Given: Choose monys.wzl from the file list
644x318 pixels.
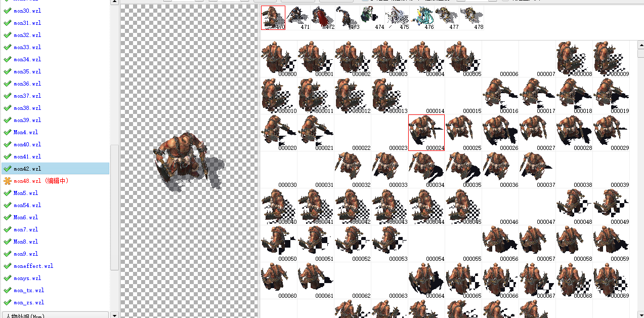Looking at the screenshot, I should coord(27,278).
